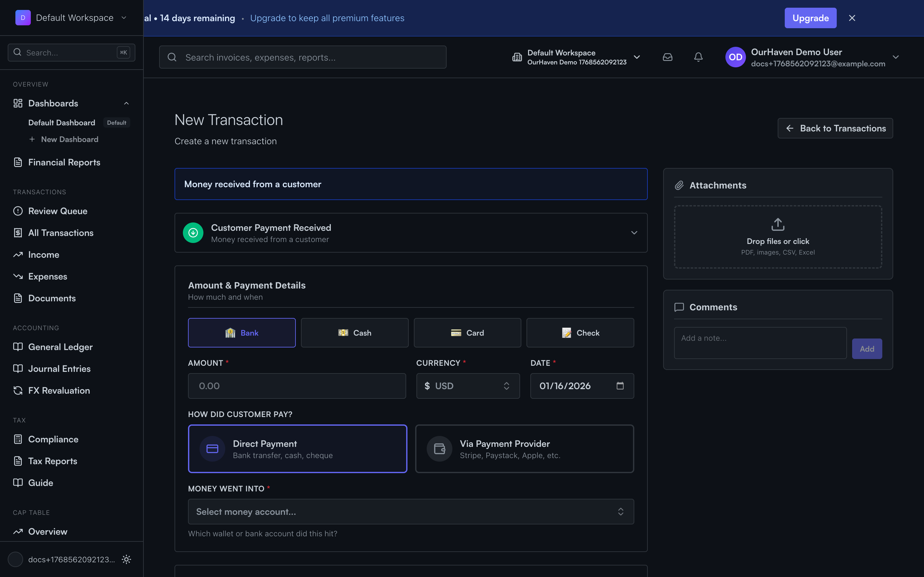Switch to Tax Reports
This screenshot has width=924, height=577.
pos(53,461)
